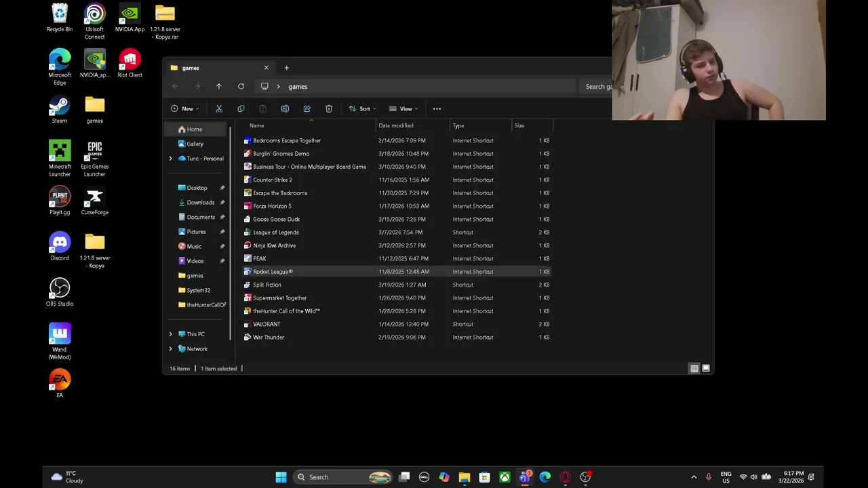Viewport: 868px width, 488px height.
Task: Open the Xbox app in the taskbar
Action: click(505, 477)
